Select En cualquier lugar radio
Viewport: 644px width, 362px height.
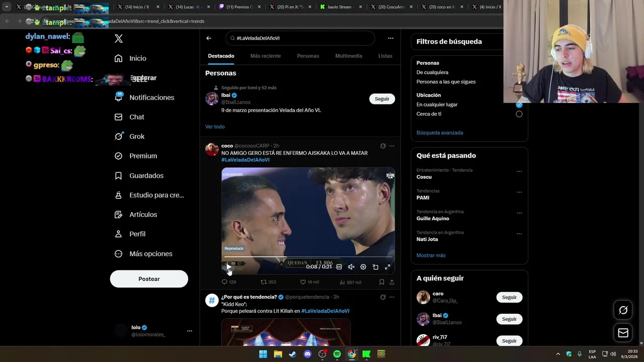pos(519,105)
